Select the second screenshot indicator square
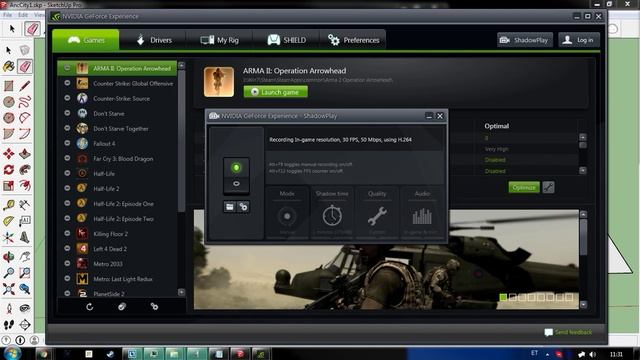The image size is (640, 360). 513,297
